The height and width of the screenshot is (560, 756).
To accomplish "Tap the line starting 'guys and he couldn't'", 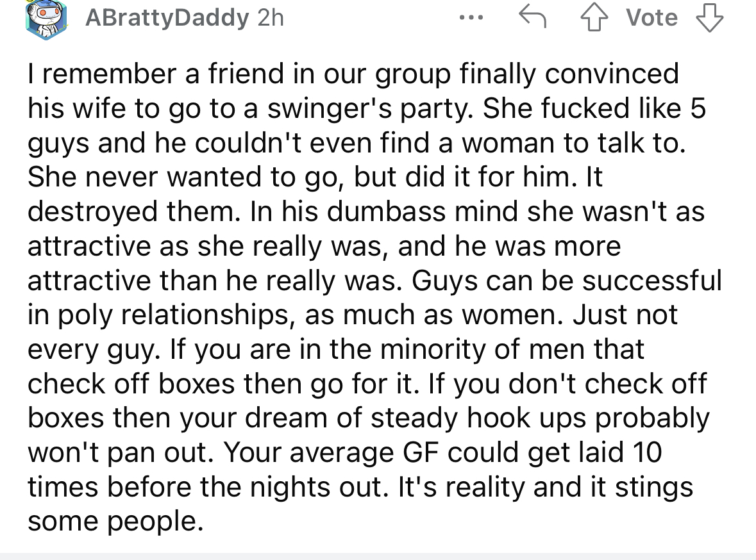I will 357,143.
